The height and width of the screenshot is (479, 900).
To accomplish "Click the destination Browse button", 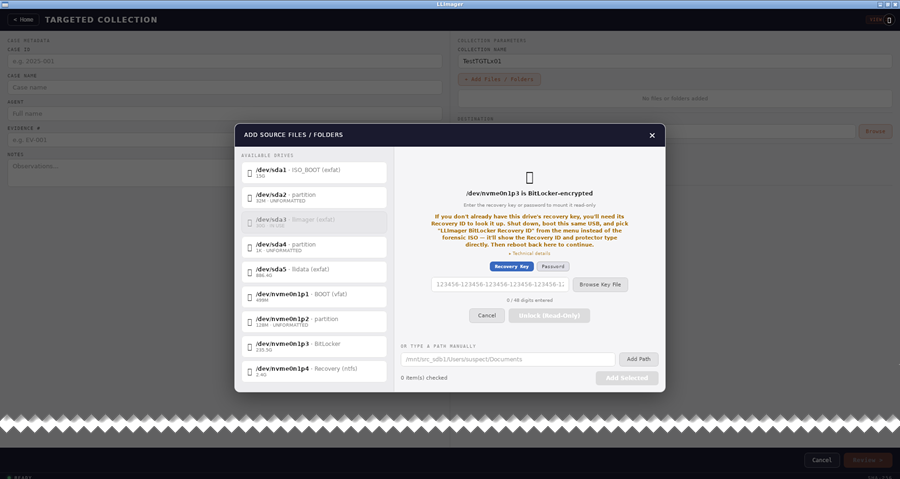I will point(875,131).
